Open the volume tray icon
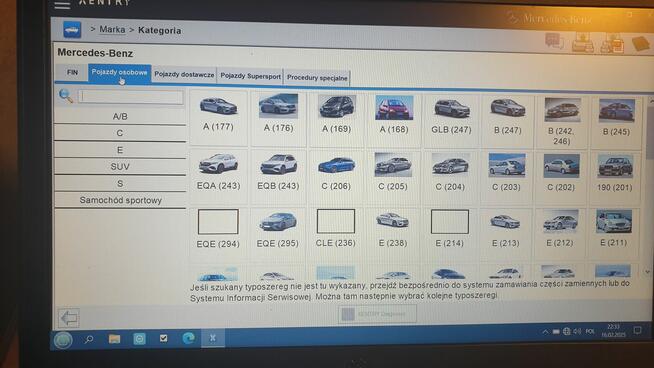Screen dimensions: 654x368 tap(577, 331)
